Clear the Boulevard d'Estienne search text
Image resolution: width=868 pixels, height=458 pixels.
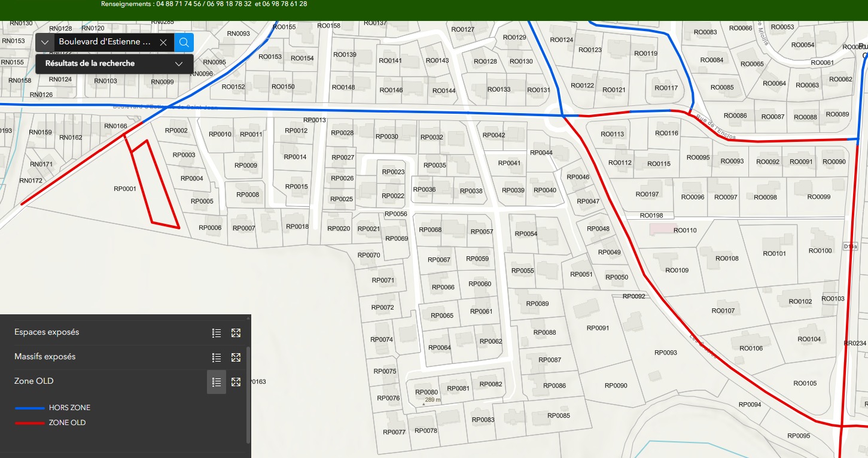[163, 43]
